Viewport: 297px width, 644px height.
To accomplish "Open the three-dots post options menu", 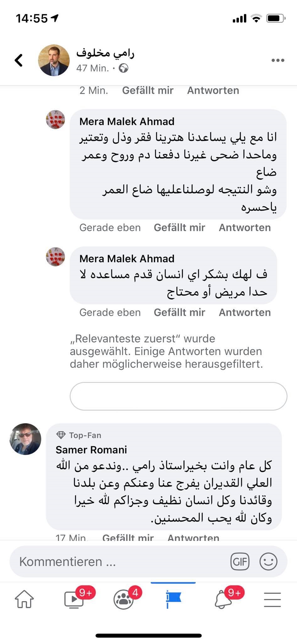I will click(x=278, y=60).
